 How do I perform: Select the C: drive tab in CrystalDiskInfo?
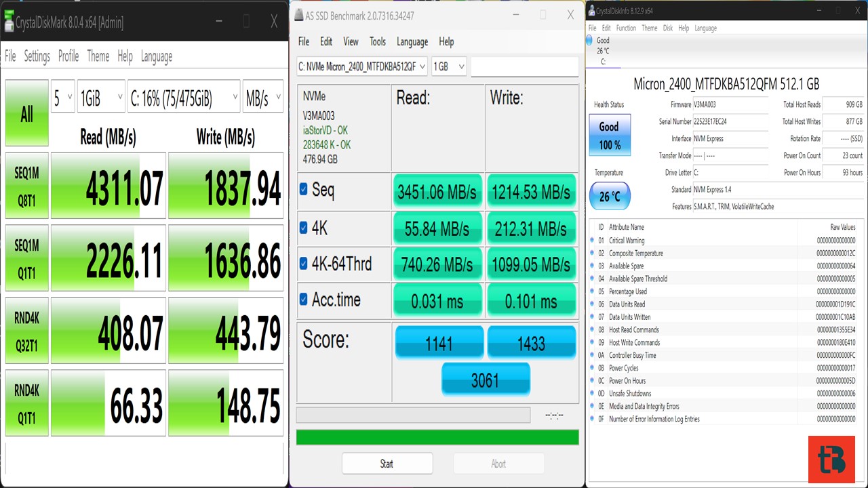603,51
